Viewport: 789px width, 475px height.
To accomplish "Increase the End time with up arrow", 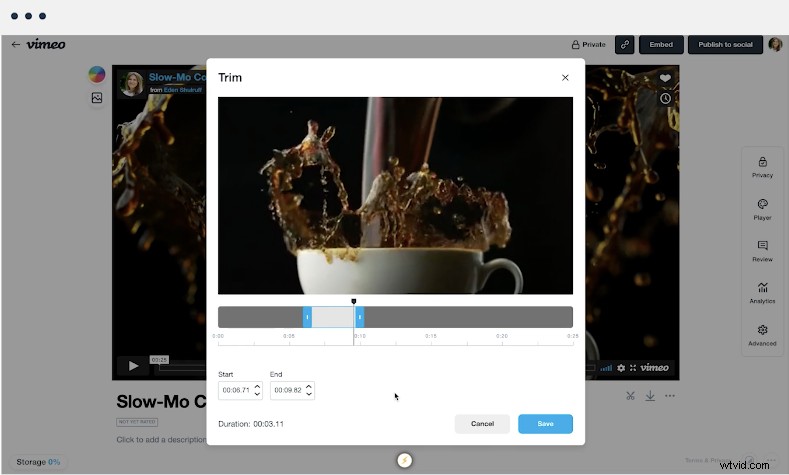I will pyautogui.click(x=309, y=386).
